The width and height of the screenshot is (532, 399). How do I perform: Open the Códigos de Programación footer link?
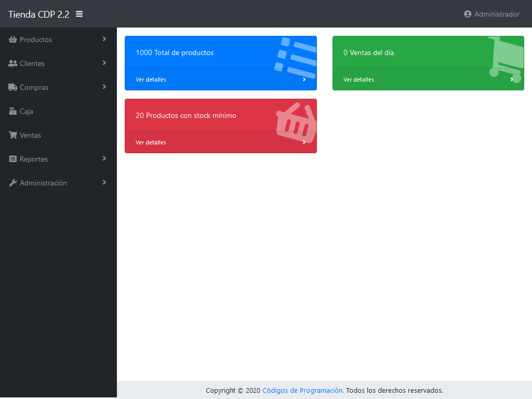[302, 390]
